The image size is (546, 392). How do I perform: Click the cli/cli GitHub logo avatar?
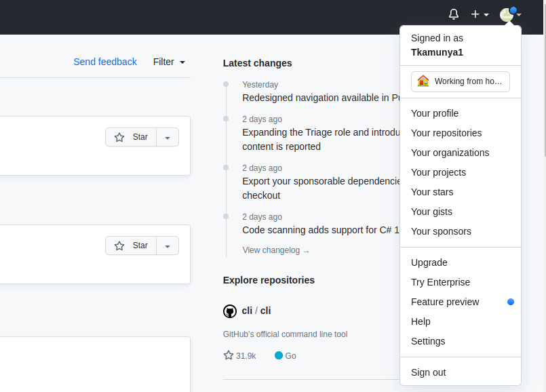click(230, 311)
